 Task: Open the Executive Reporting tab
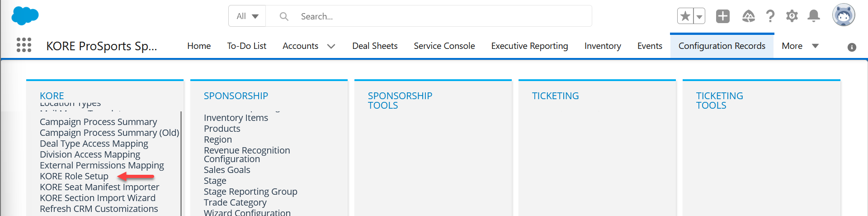529,46
